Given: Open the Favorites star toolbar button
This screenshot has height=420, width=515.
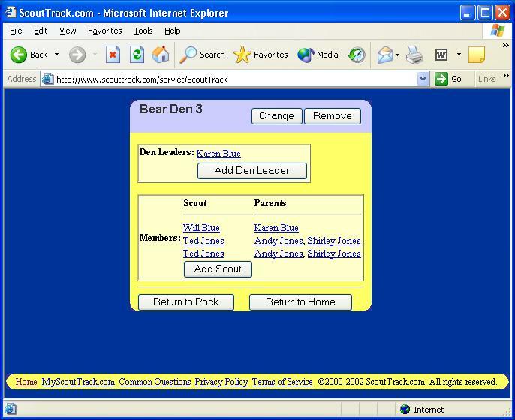Looking at the screenshot, I should click(261, 55).
